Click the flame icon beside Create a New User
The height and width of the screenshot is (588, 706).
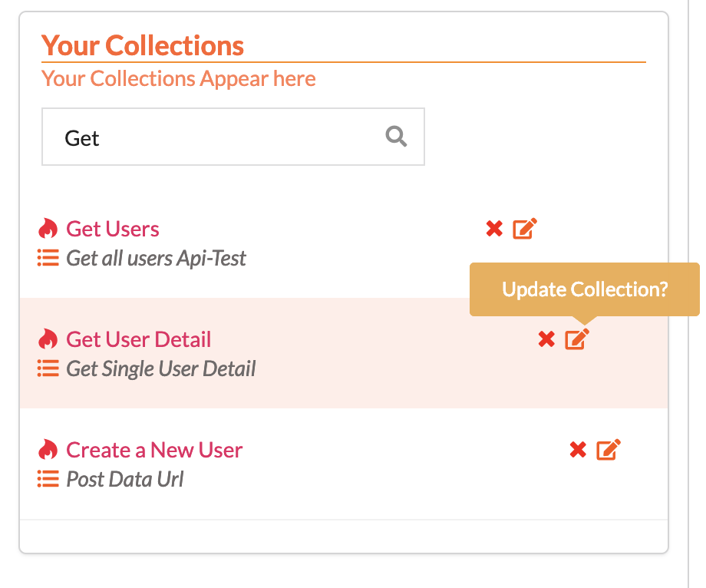click(48, 449)
